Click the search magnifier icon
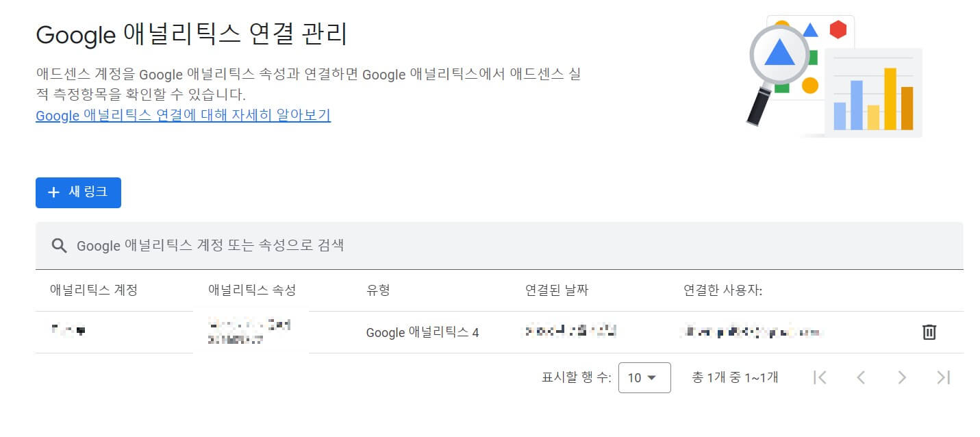This screenshot has width=980, height=437. point(58,245)
